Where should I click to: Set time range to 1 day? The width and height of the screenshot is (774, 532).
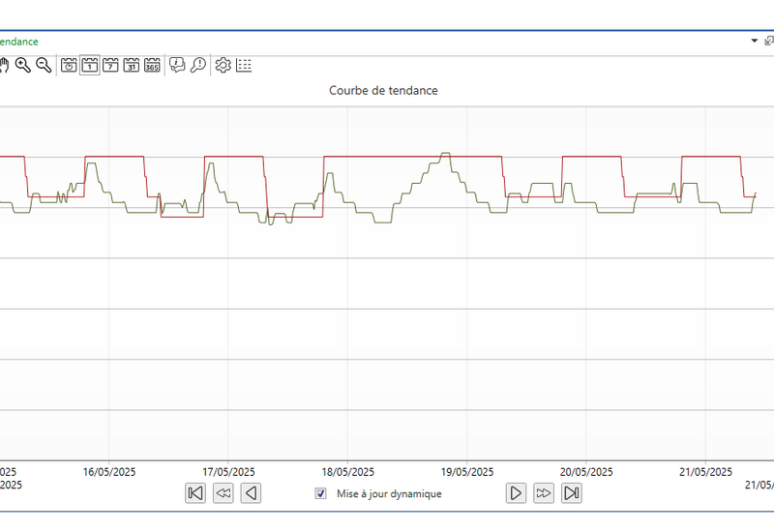click(89, 65)
